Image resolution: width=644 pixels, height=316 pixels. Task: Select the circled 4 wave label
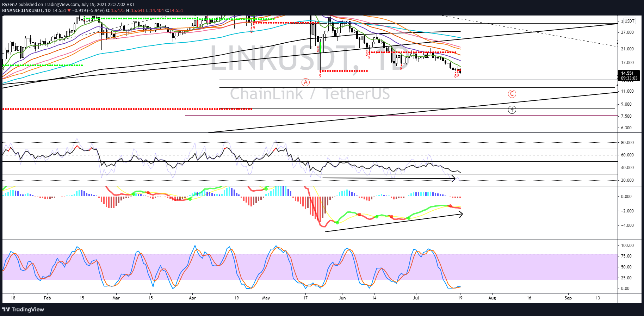click(x=512, y=110)
